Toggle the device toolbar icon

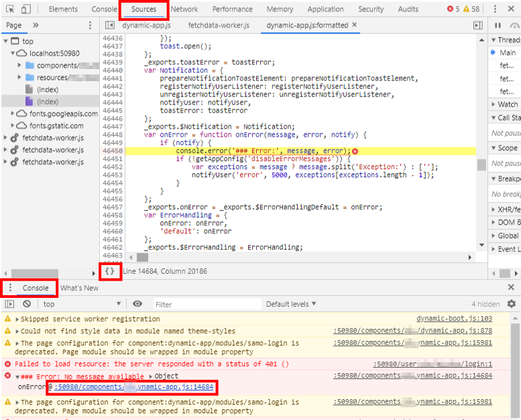[x=25, y=9]
